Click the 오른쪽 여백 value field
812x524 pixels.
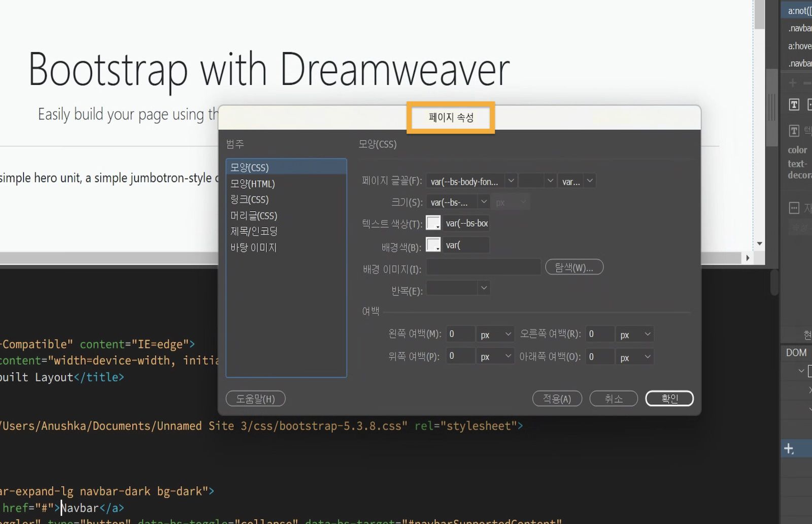600,334
